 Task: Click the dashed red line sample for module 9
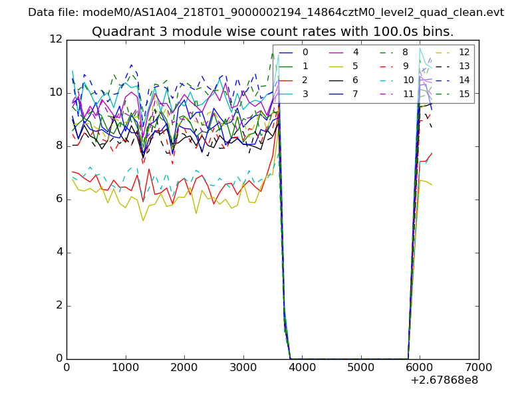tap(386, 66)
